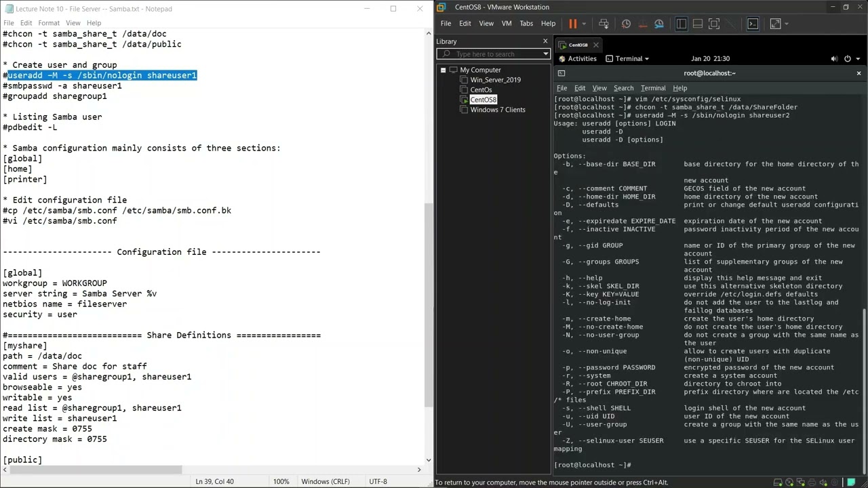Open the GNOME system menu arrow
The width and height of the screenshot is (868, 488).
click(x=858, y=59)
